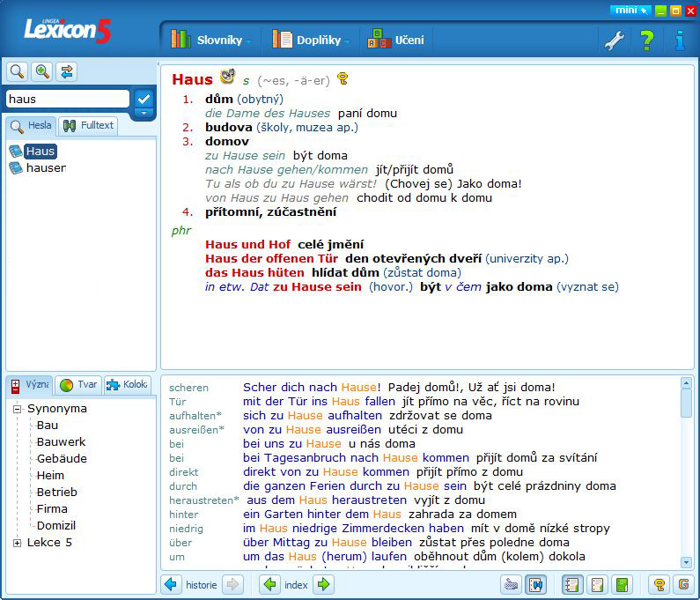Screen dimensions: 700x600
Task: Collapse the Synonyma tree node
Action: pyautogui.click(x=17, y=409)
